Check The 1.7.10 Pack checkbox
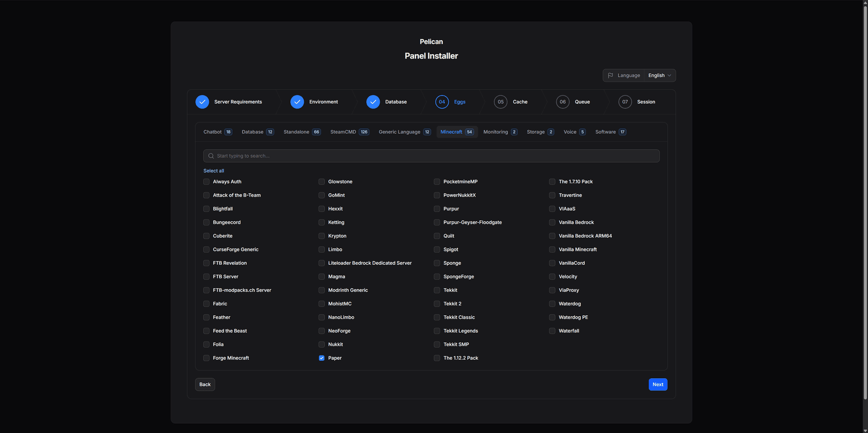The width and height of the screenshot is (868, 433). [552, 182]
